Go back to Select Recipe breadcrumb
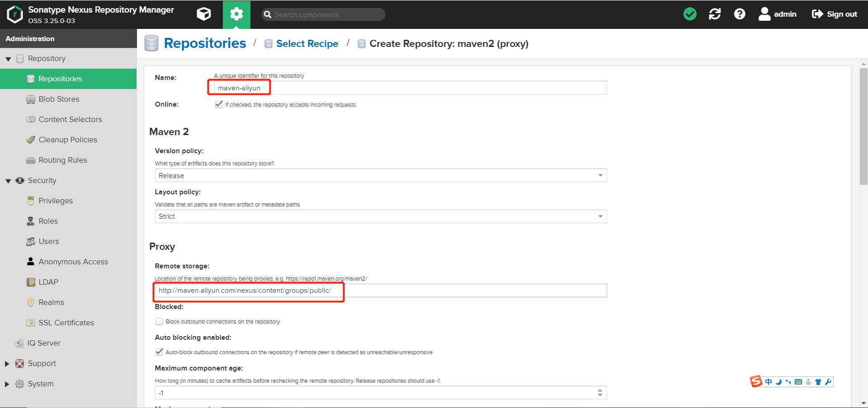 coord(307,44)
